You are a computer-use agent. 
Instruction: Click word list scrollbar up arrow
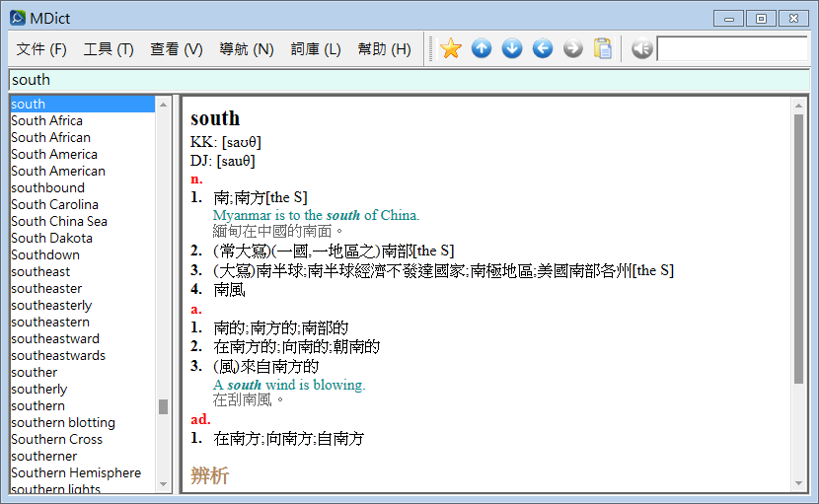(163, 105)
